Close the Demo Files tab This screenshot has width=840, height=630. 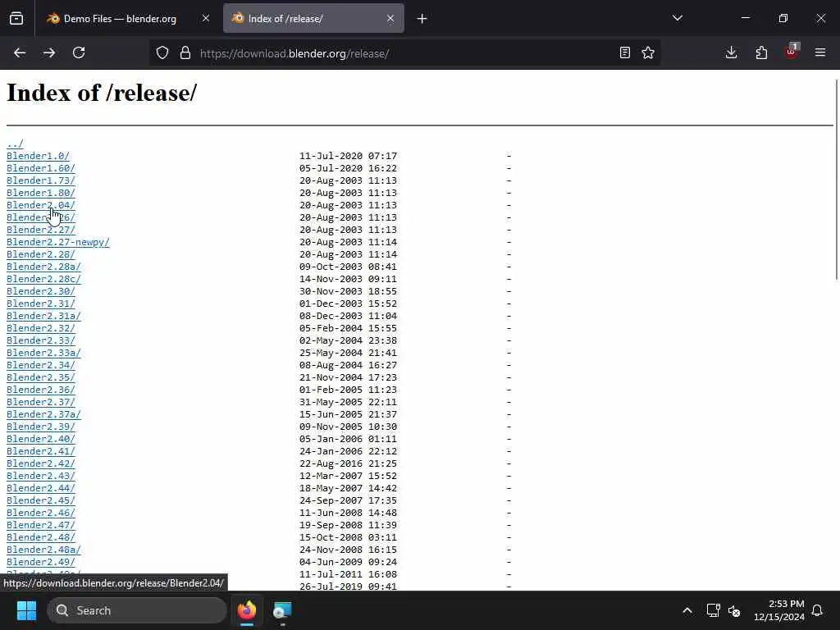tap(206, 19)
